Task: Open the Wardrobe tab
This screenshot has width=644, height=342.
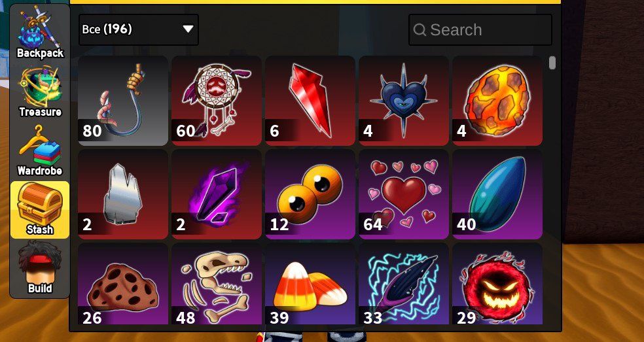Action: [40, 150]
